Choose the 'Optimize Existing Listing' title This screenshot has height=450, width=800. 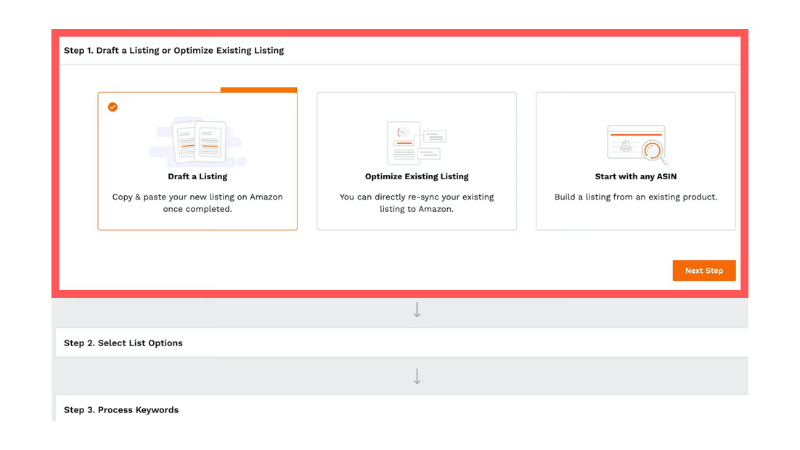(416, 177)
